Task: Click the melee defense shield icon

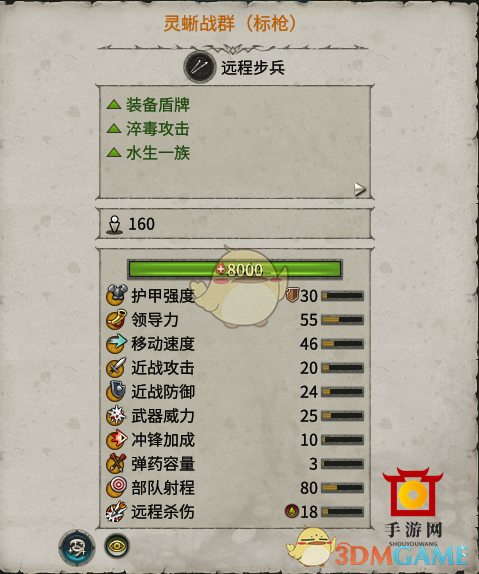Action: [117, 391]
